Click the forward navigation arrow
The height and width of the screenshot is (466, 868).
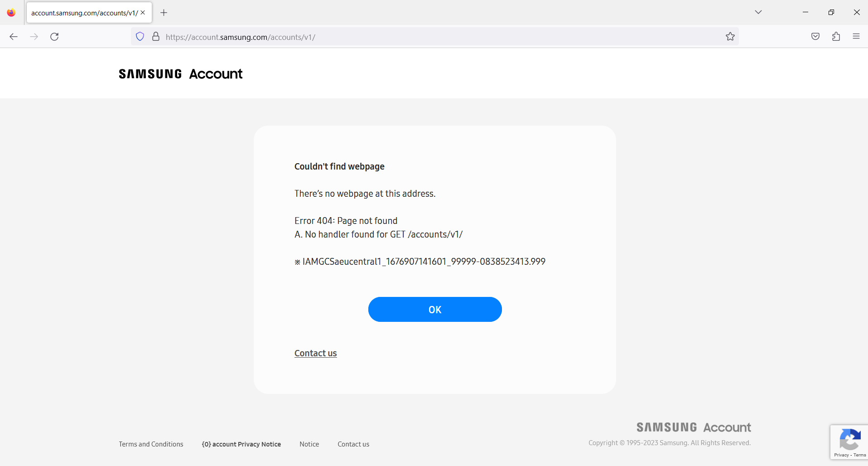(34, 36)
